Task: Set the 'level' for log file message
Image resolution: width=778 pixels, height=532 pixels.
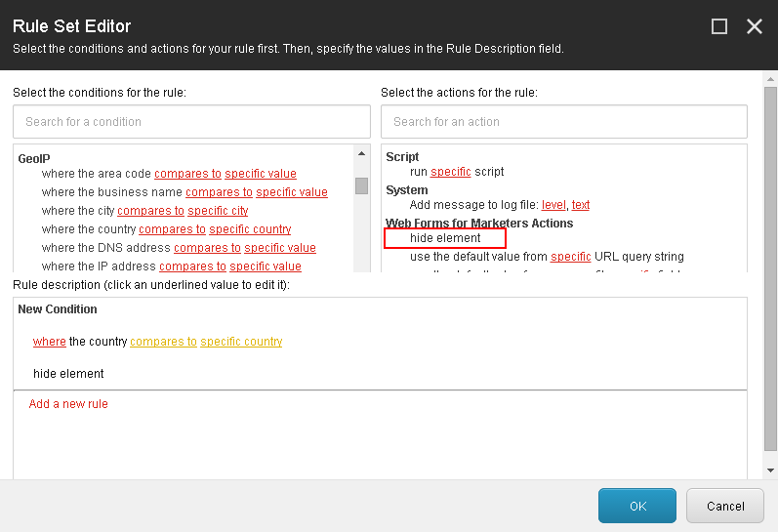Action: point(553,205)
